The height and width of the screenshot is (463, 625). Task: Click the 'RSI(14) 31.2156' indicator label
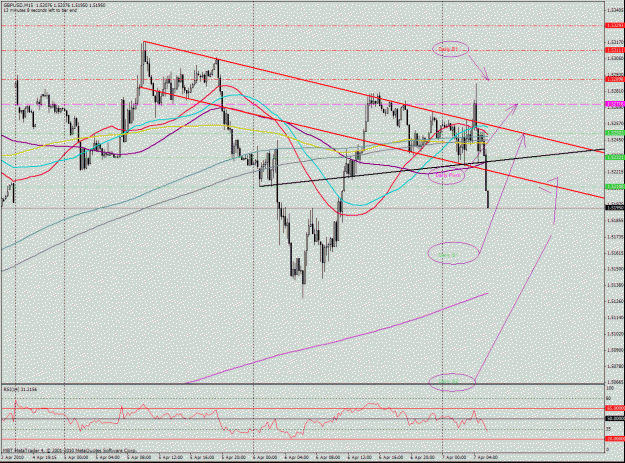tap(20, 389)
